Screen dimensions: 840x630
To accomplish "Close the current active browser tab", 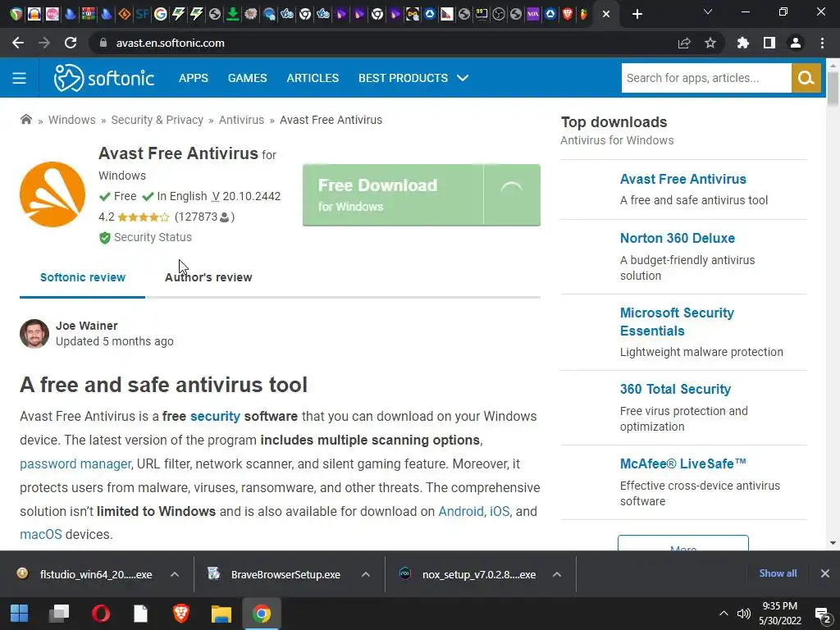I will pyautogui.click(x=606, y=14).
